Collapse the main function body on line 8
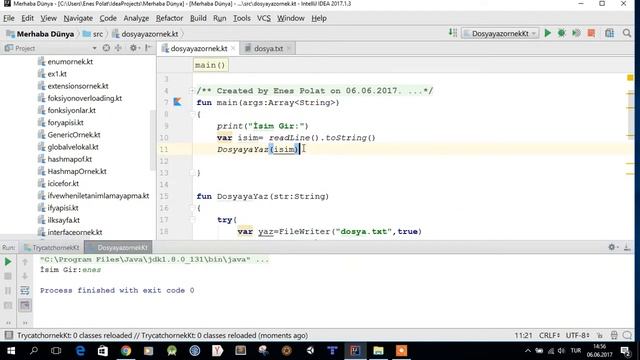The image size is (640, 360). [x=193, y=115]
